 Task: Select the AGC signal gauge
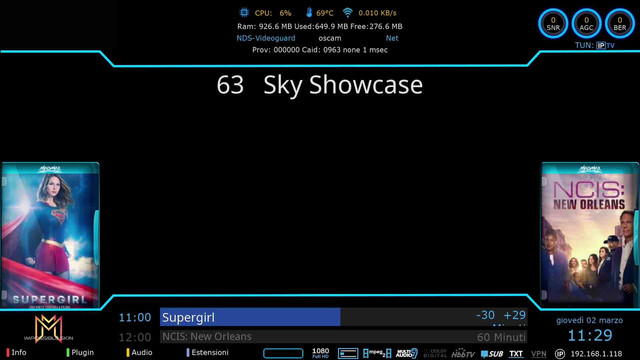click(587, 24)
